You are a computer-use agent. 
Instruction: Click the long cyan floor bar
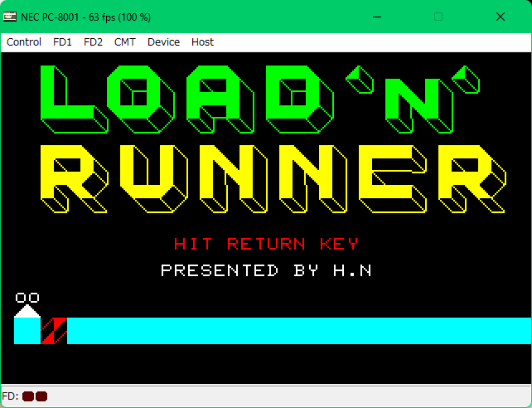tap(298, 331)
